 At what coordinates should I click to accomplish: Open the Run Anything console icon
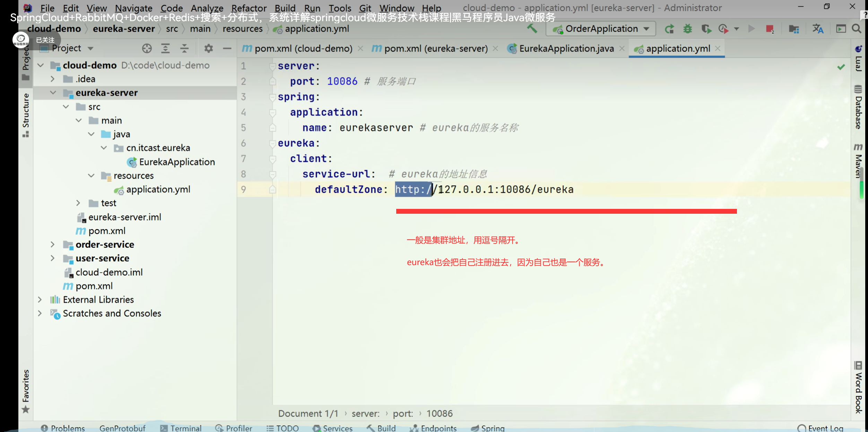841,29
